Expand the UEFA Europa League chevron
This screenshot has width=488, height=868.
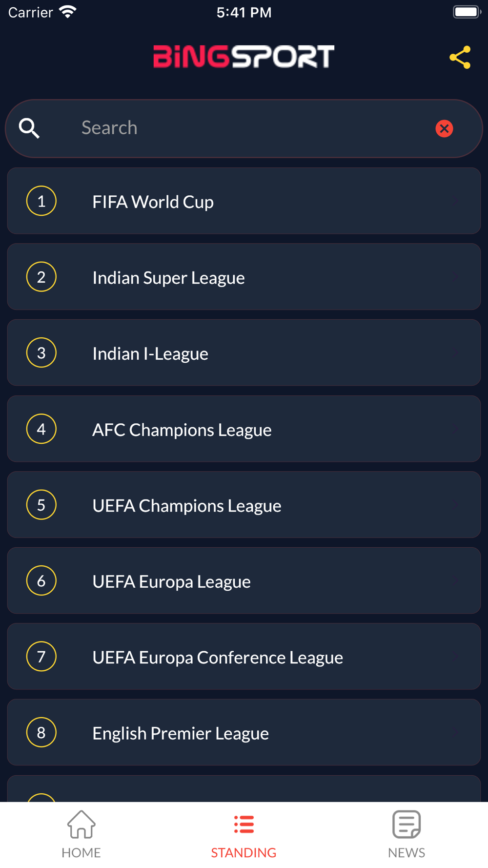[x=455, y=580]
